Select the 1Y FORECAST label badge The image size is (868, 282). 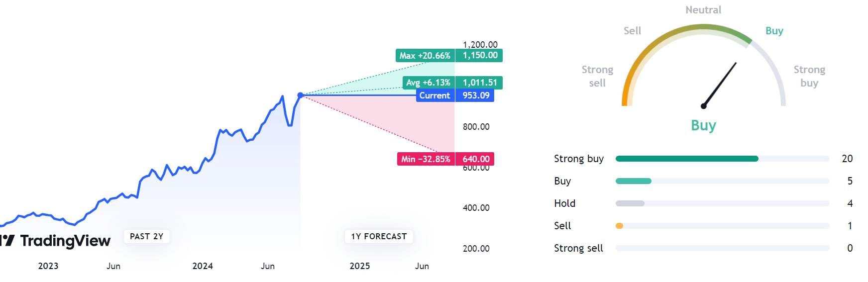click(379, 236)
